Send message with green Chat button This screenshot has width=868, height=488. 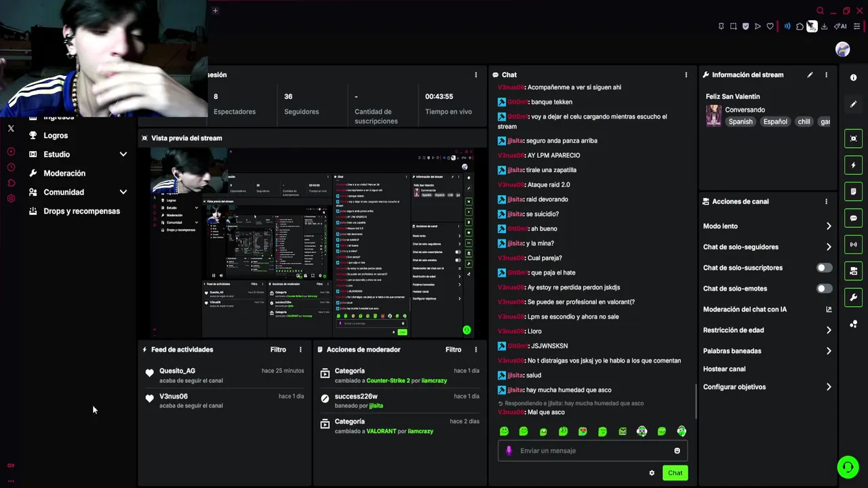coord(675,473)
